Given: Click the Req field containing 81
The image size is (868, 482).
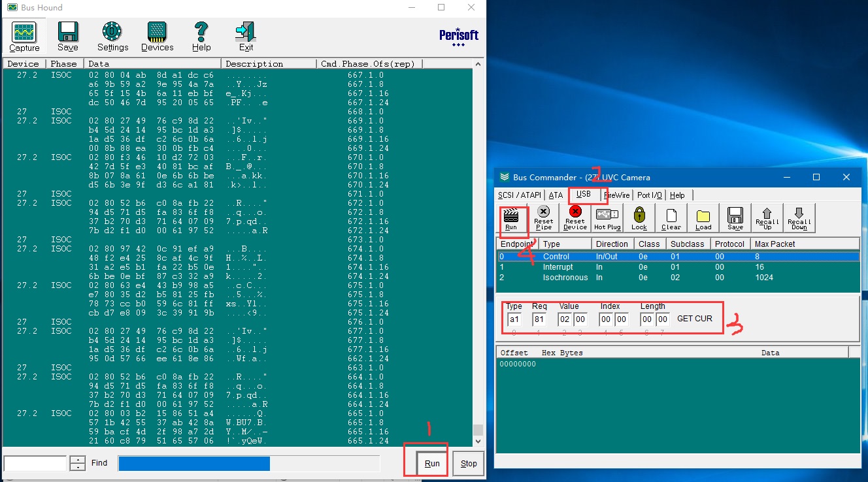Looking at the screenshot, I should tap(540, 319).
